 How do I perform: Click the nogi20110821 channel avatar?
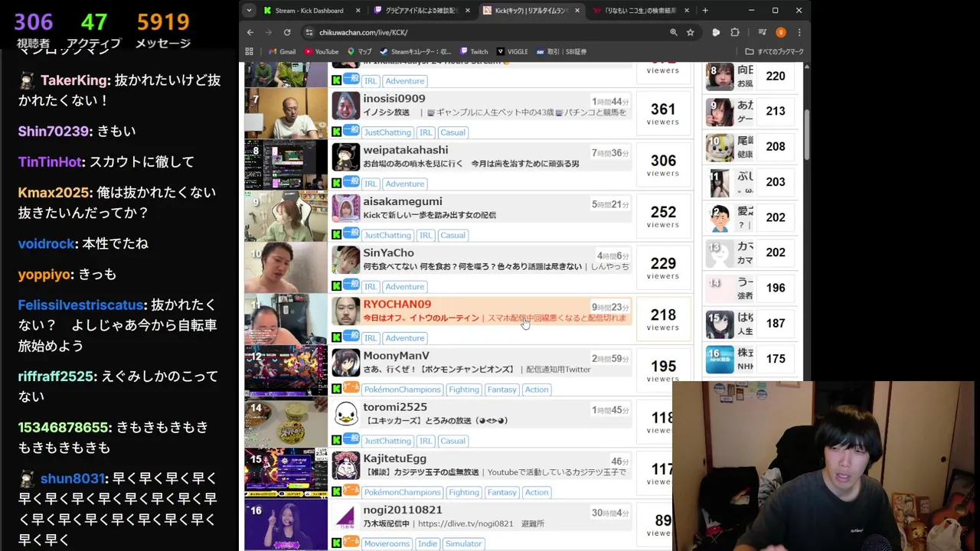pyautogui.click(x=346, y=517)
